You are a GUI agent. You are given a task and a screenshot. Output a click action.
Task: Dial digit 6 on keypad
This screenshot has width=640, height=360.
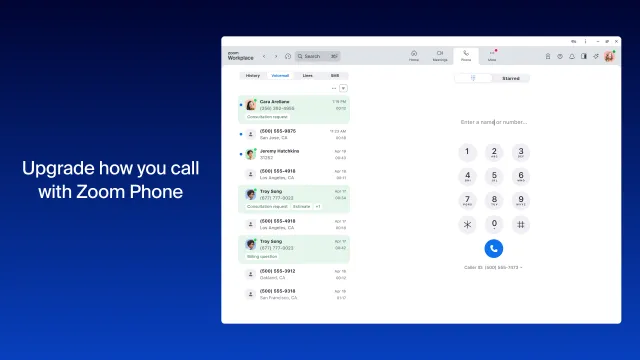coord(521,176)
